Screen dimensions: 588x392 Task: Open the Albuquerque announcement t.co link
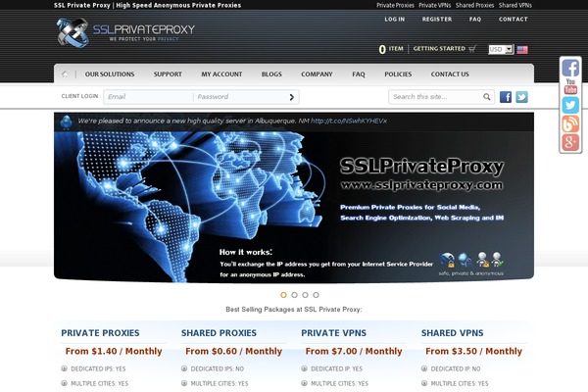pyautogui.click(x=349, y=121)
